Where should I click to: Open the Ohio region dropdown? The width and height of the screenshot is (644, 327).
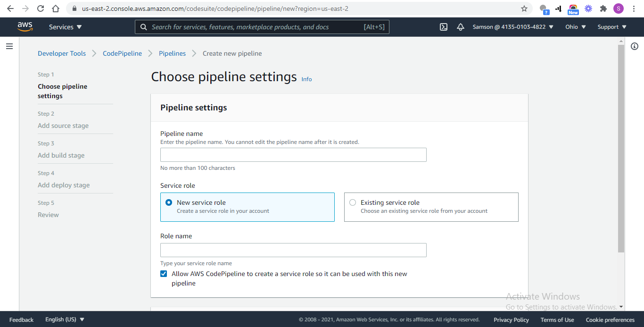(x=575, y=27)
